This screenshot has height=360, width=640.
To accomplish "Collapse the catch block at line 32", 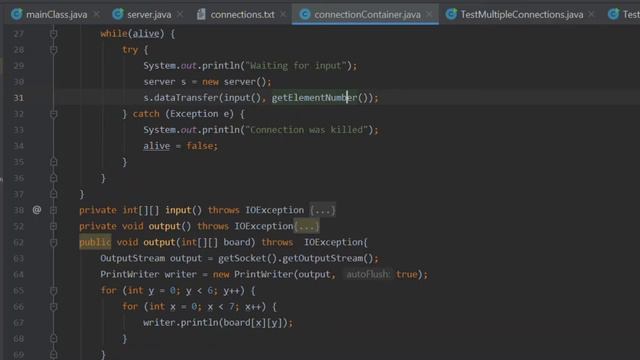I will click(x=53, y=114).
